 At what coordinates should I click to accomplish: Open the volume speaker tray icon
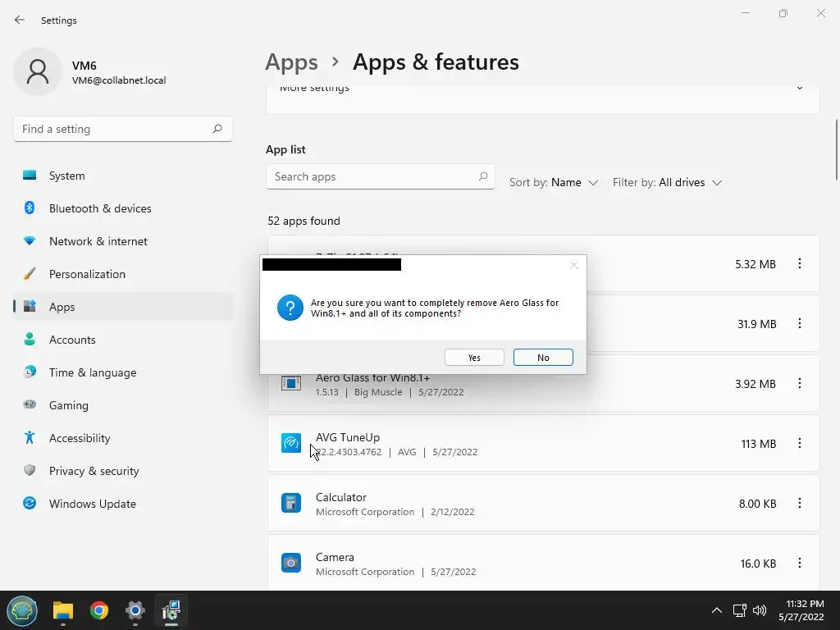[760, 610]
